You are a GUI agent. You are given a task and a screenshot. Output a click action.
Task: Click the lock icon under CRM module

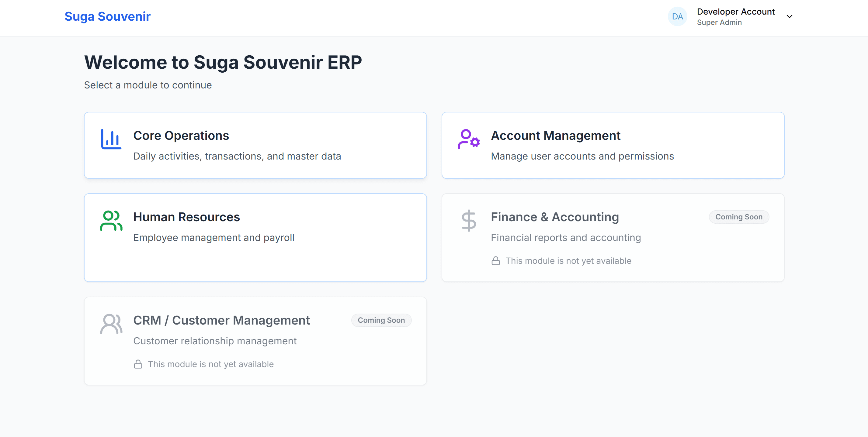[x=138, y=364]
